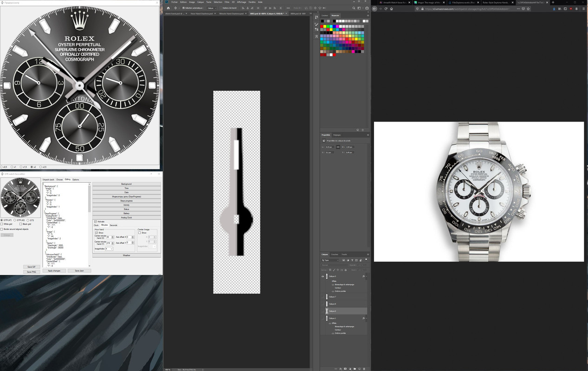The image size is (588, 371).
Task: Enable Border around aligned objects checkbox
Action: 2,229
